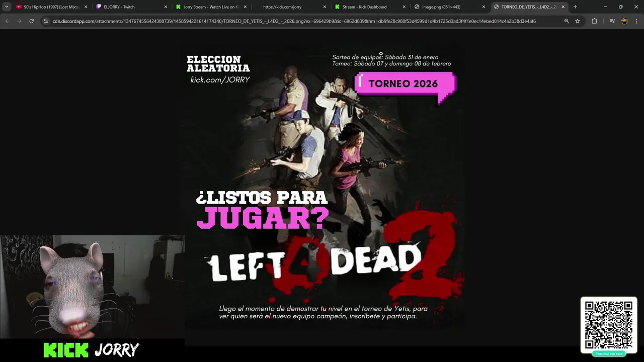The image size is (644, 362).
Task: View site information icon in address bar
Action: coord(46,21)
